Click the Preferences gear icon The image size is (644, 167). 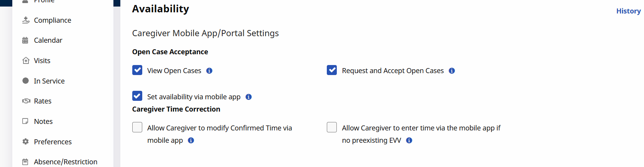click(x=26, y=142)
